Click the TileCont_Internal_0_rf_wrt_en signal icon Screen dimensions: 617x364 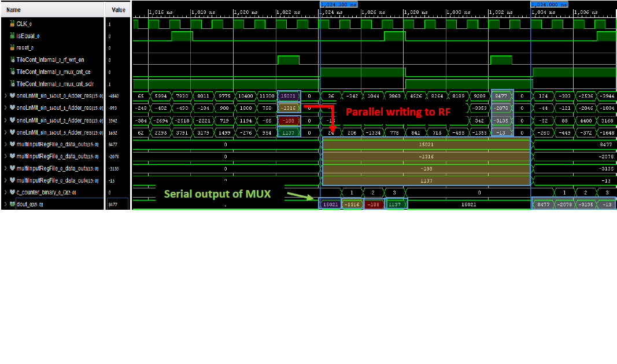click(x=12, y=60)
